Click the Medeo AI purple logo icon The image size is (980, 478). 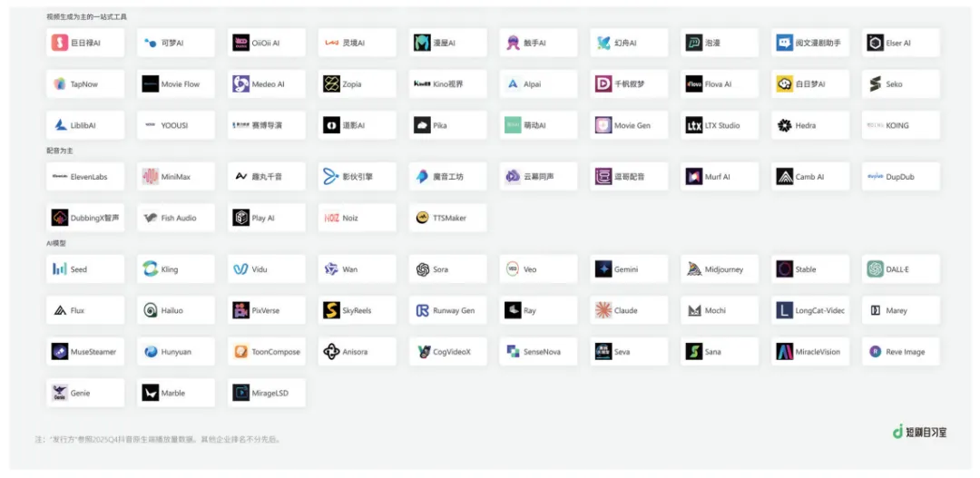tap(241, 83)
